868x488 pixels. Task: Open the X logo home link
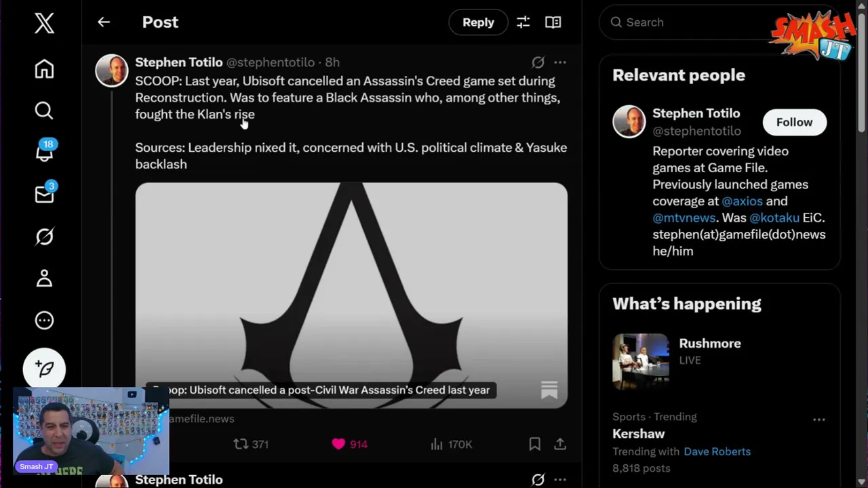point(44,23)
